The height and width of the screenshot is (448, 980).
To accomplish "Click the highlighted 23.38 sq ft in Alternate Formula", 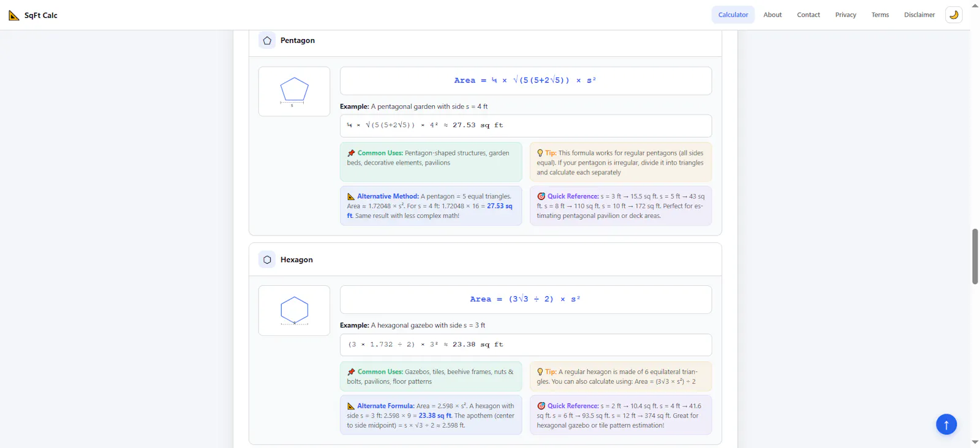I will tap(435, 416).
